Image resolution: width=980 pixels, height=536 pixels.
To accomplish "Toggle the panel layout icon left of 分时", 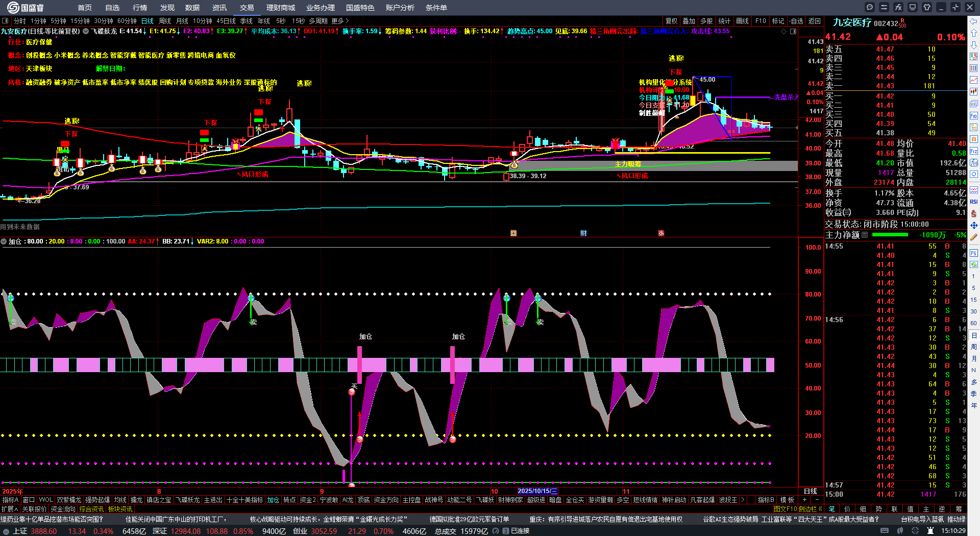I will [5, 21].
